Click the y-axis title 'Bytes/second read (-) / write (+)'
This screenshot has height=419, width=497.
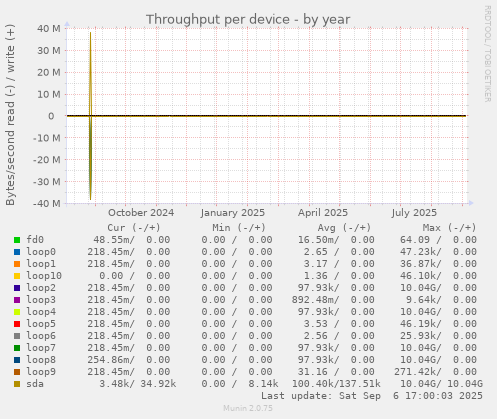10,115
